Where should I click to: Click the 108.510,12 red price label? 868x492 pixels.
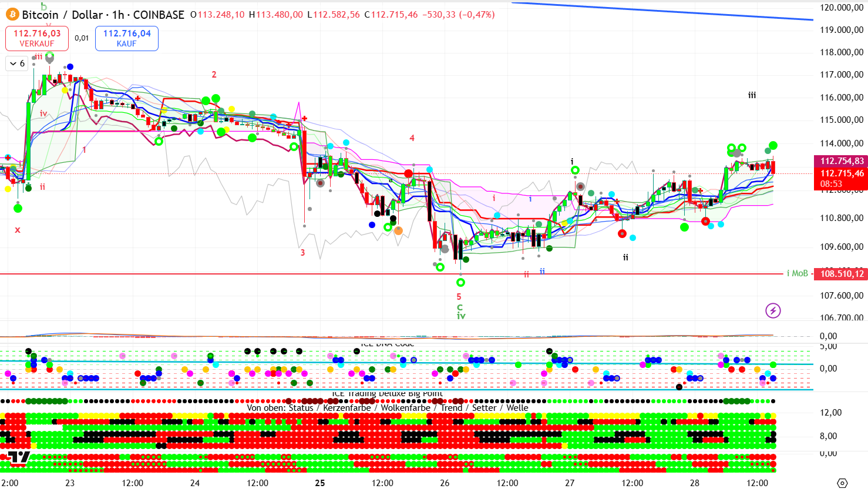(x=841, y=274)
